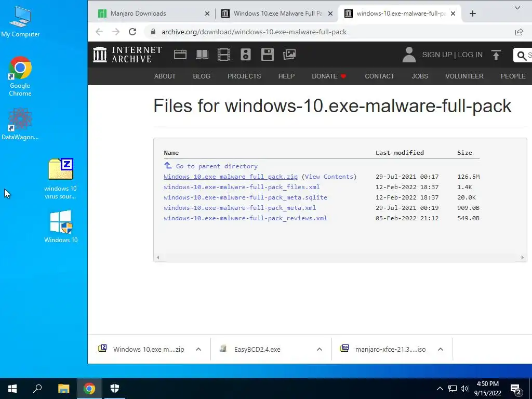Viewport: 532px width, 399px height.
Task: Click the user avatar icon
Action: tap(409, 55)
